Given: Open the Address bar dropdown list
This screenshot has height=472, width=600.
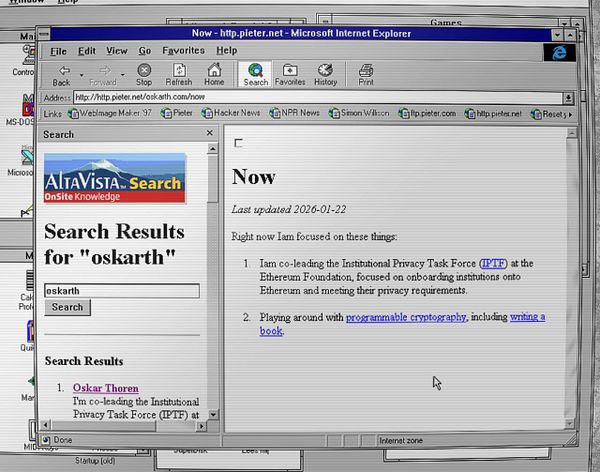Looking at the screenshot, I should pos(568,98).
